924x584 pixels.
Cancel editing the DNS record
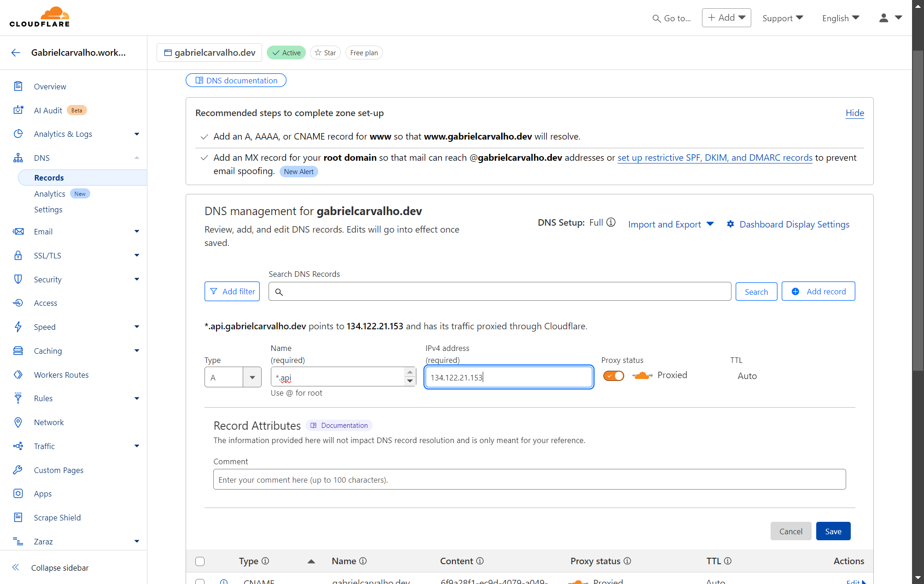791,531
